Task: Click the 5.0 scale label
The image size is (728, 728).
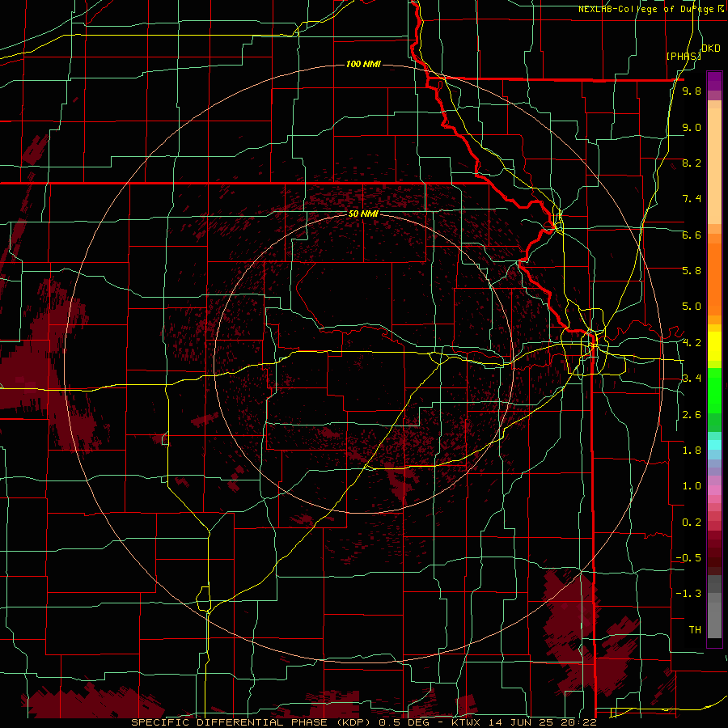Action: 692,307
